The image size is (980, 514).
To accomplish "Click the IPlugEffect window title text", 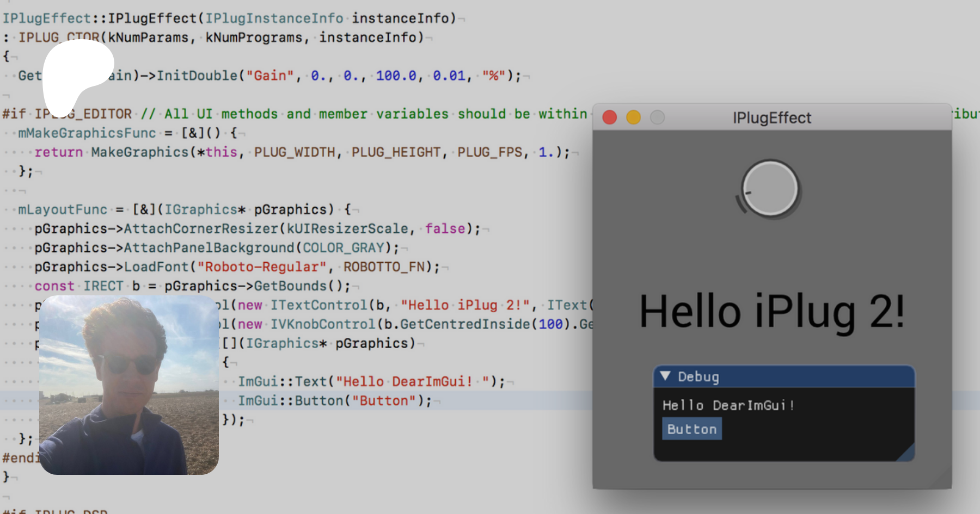I will (771, 117).
